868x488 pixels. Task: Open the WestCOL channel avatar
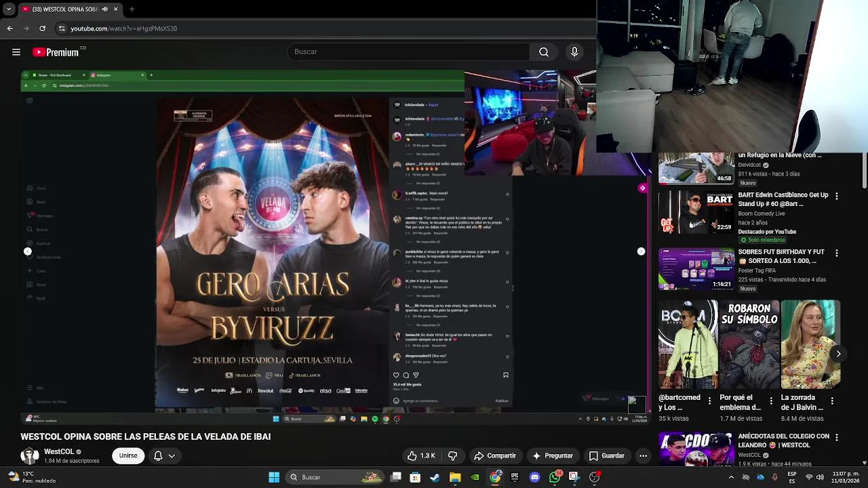30,456
